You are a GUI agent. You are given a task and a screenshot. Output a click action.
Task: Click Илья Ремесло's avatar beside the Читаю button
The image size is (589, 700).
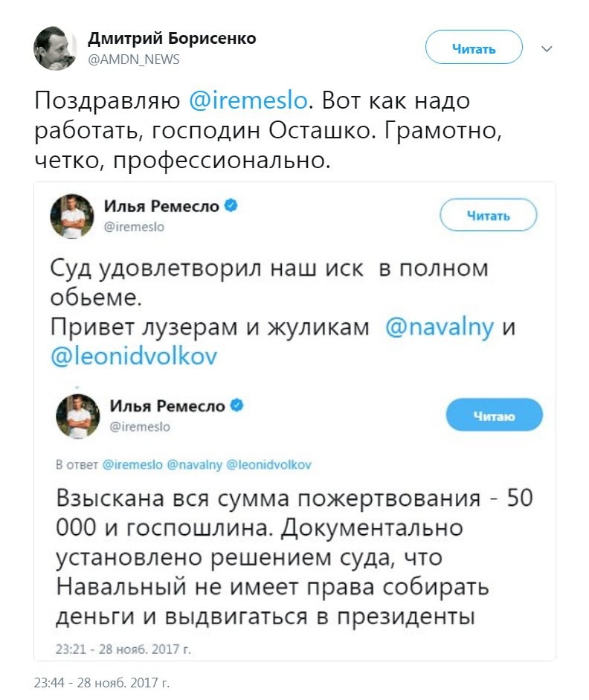[x=77, y=416]
